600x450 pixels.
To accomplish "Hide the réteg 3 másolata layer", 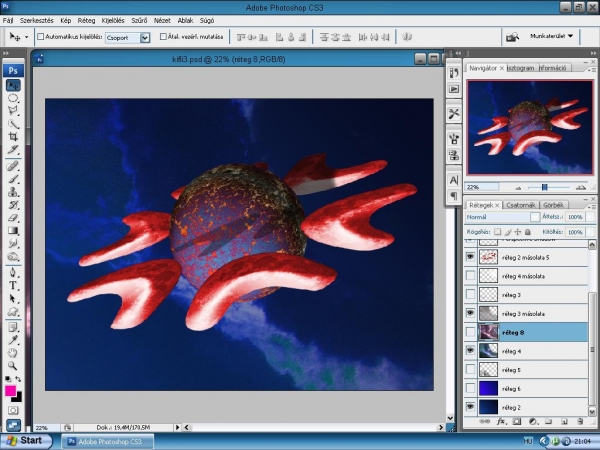I will point(470,313).
